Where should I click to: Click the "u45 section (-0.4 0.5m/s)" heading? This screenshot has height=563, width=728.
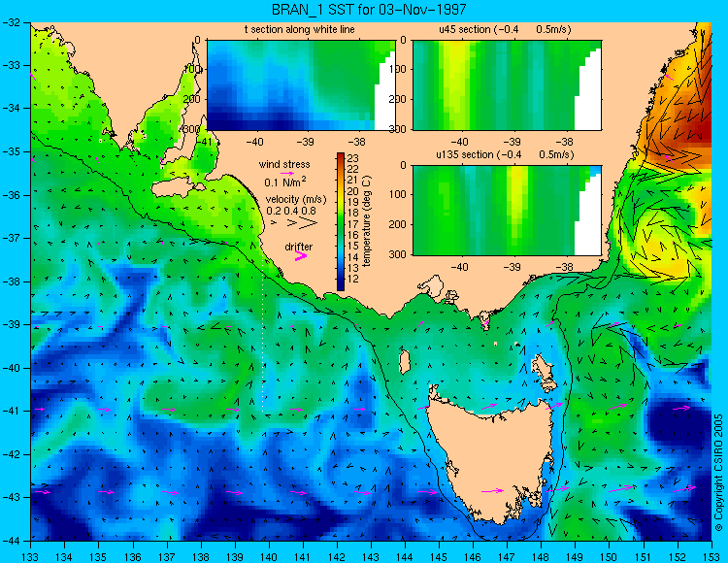pos(505,30)
